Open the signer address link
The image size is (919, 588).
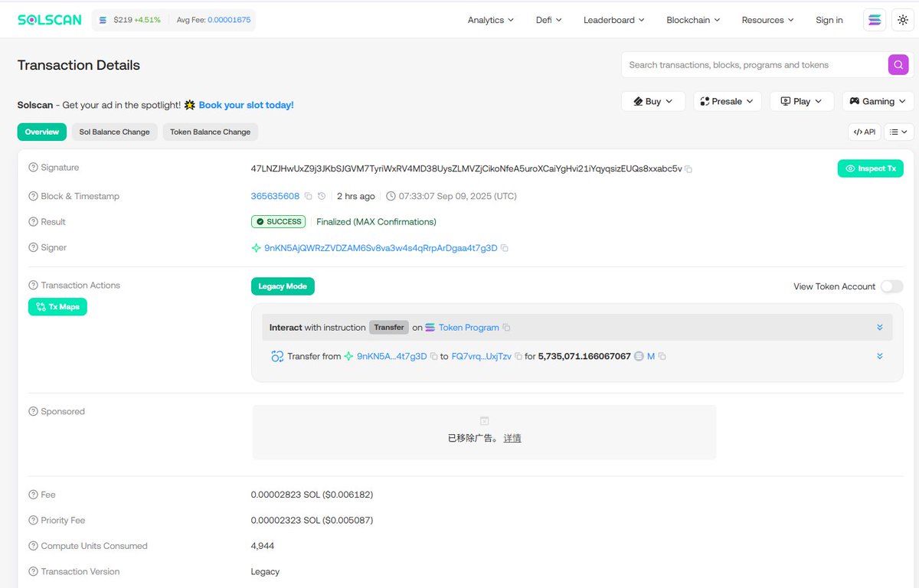point(381,248)
